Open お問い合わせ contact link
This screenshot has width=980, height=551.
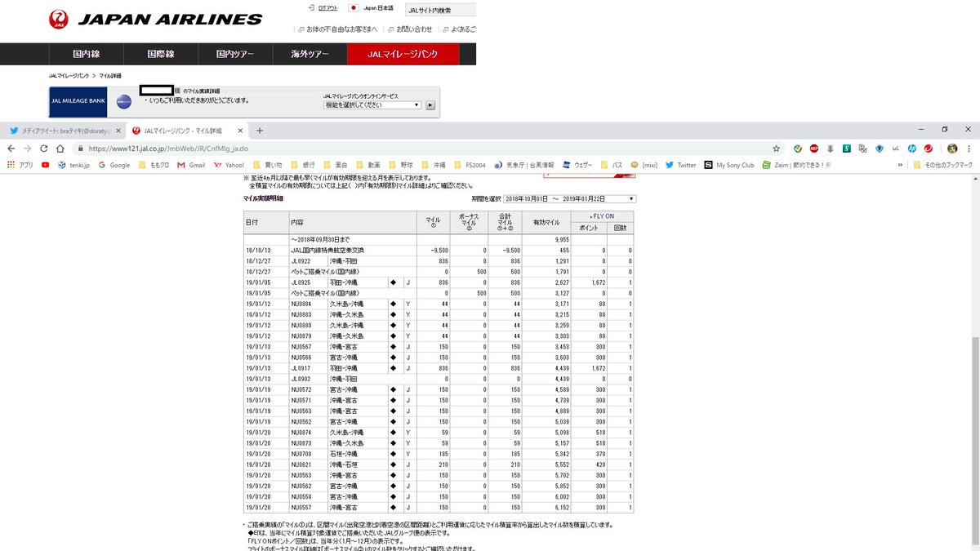coord(411,29)
